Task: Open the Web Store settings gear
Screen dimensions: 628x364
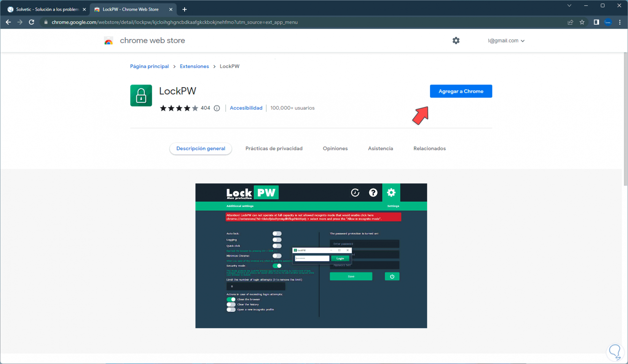Action: pyautogui.click(x=456, y=40)
